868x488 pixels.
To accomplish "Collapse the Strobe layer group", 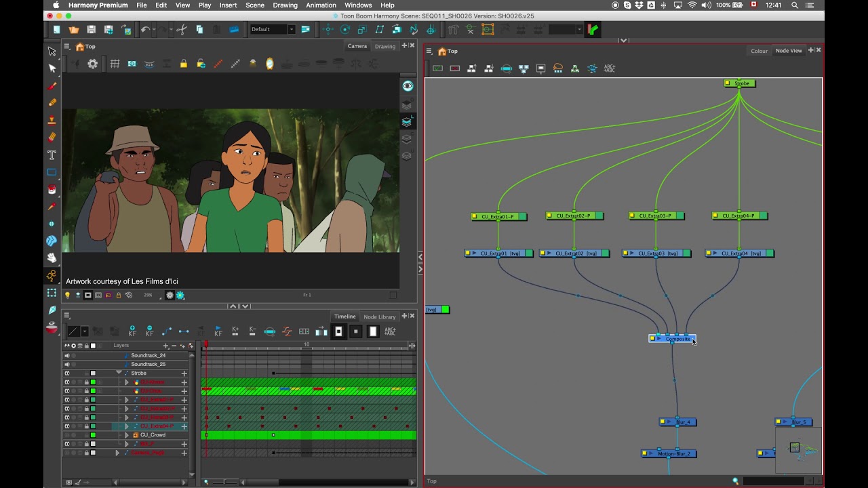I will click(x=119, y=373).
